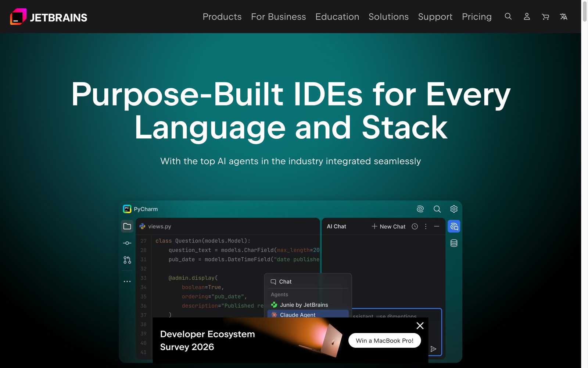The image size is (588, 368).
Task: Click the @admin.display( code line
Action: [193, 278]
